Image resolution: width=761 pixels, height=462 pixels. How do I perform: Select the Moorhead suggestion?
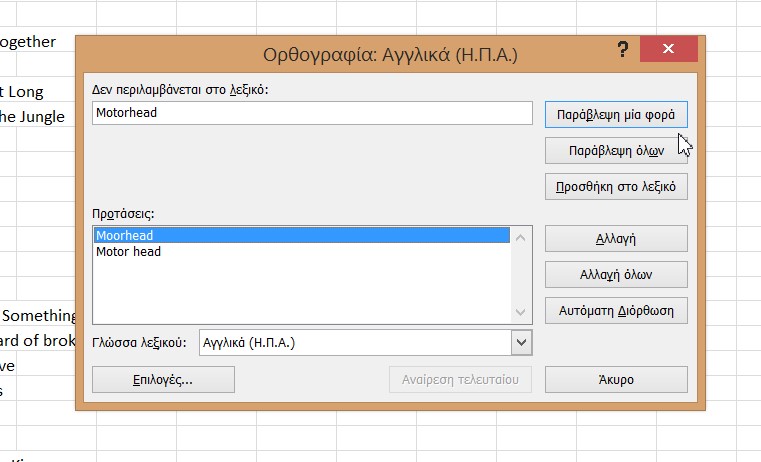[300, 236]
